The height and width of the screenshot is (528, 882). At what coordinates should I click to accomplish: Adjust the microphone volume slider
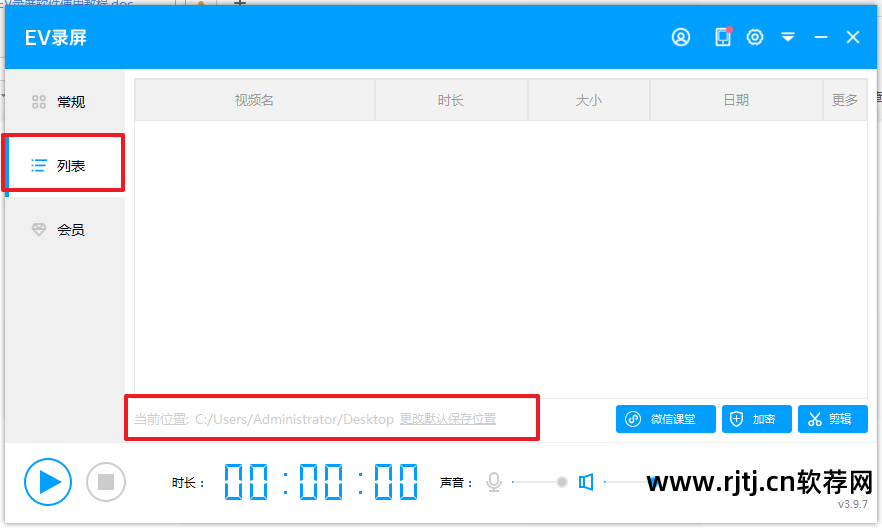point(540,482)
